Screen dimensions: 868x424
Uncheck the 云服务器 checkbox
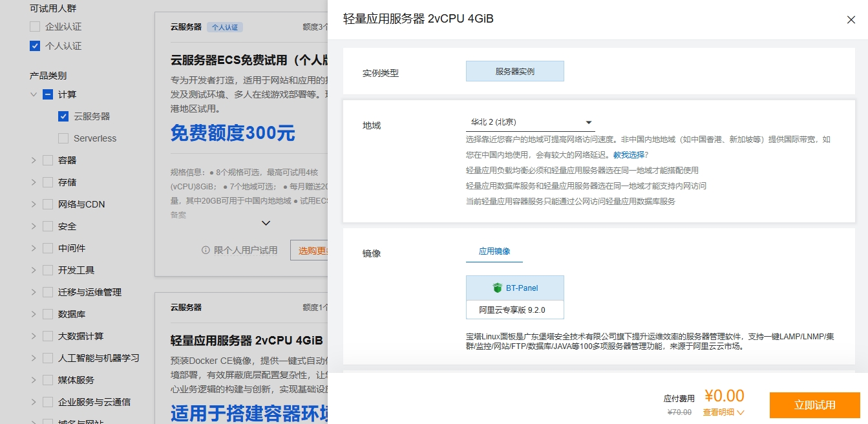[x=63, y=116]
